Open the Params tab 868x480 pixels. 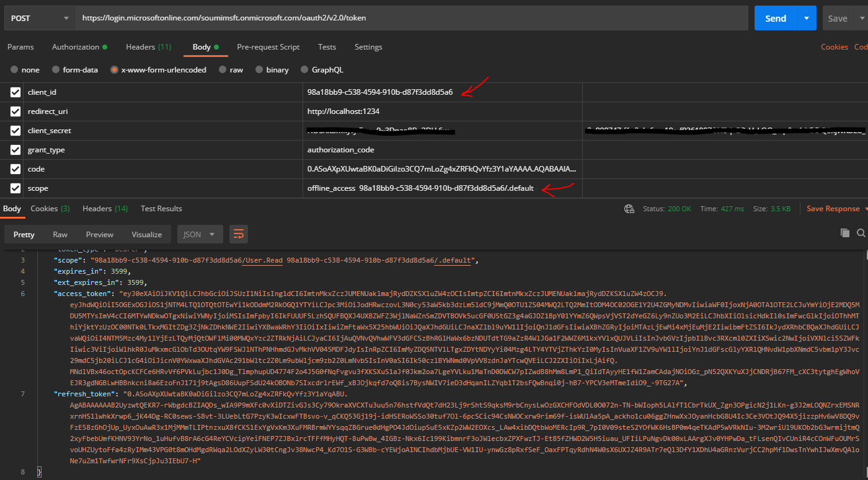pyautogui.click(x=20, y=47)
